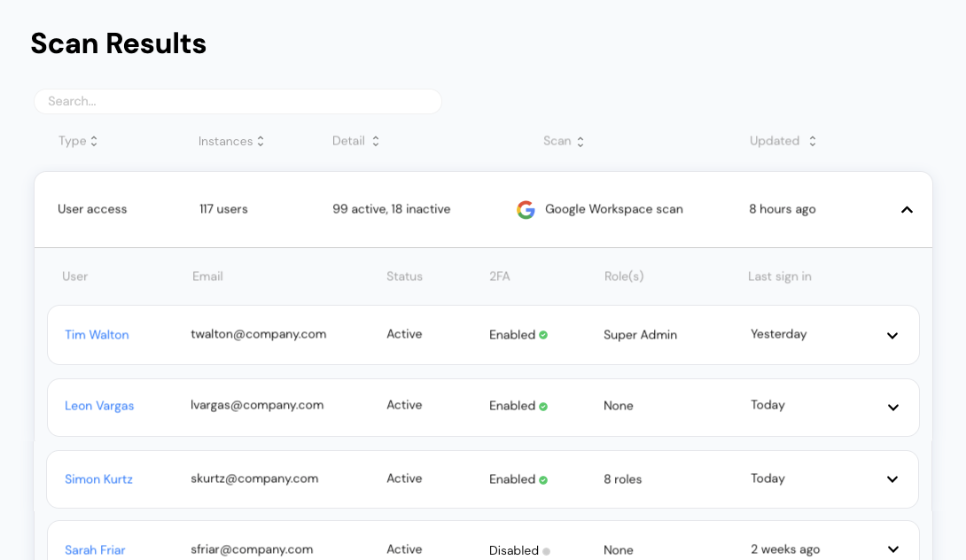Sort results by Scan column

tap(563, 141)
